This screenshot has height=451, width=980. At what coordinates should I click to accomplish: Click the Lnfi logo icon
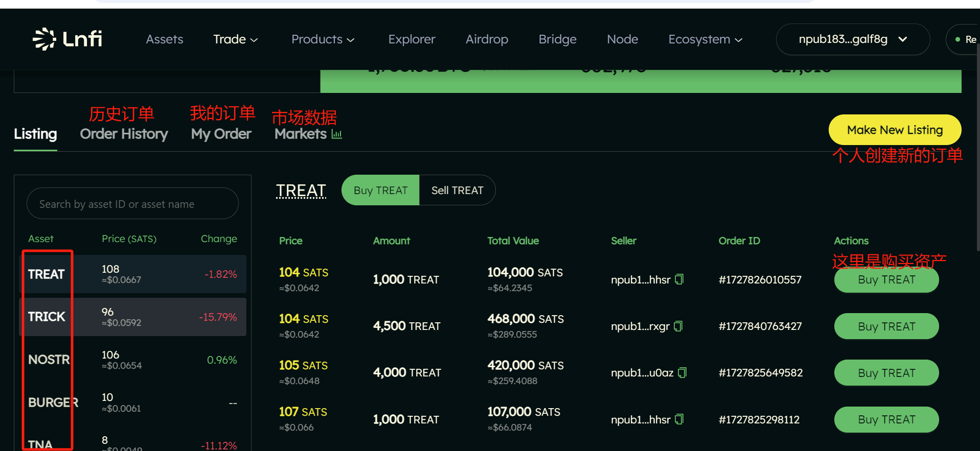tap(44, 39)
